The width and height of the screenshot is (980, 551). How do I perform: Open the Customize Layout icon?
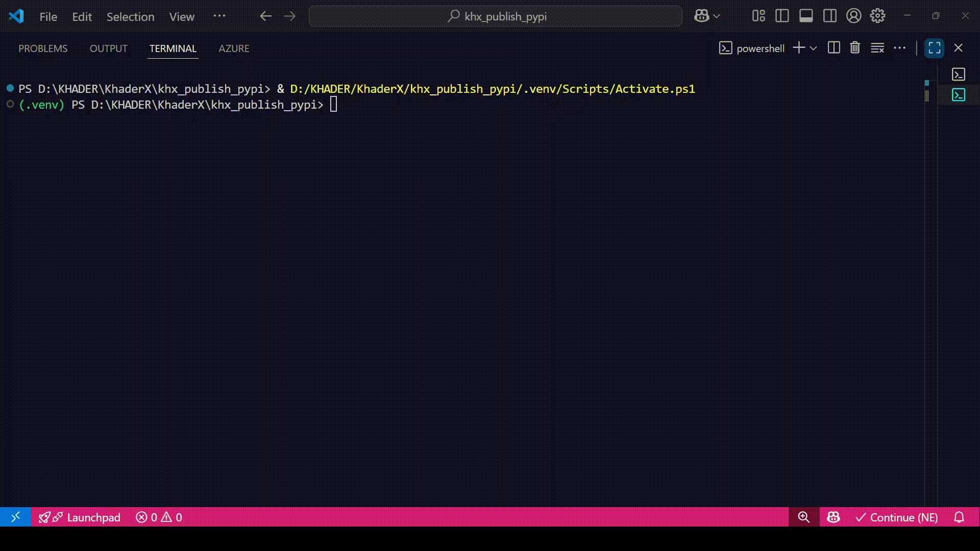tap(758, 16)
